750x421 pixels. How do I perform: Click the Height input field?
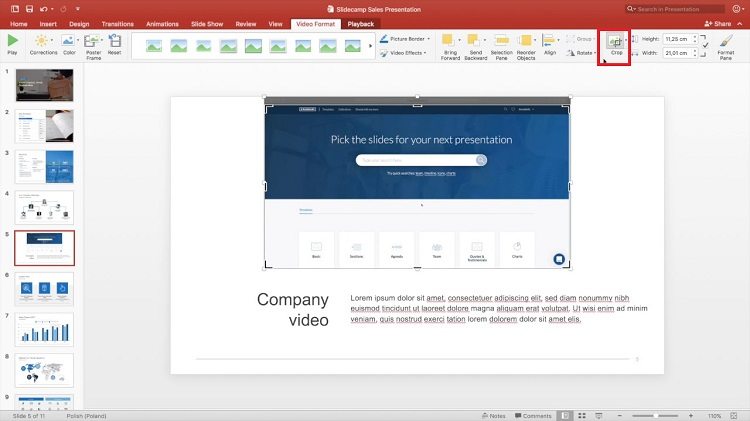coord(677,39)
